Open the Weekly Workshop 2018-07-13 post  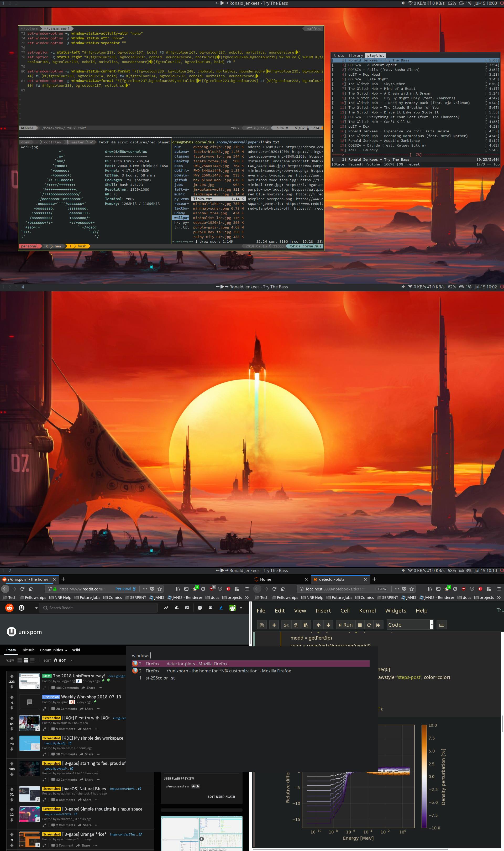point(91,697)
